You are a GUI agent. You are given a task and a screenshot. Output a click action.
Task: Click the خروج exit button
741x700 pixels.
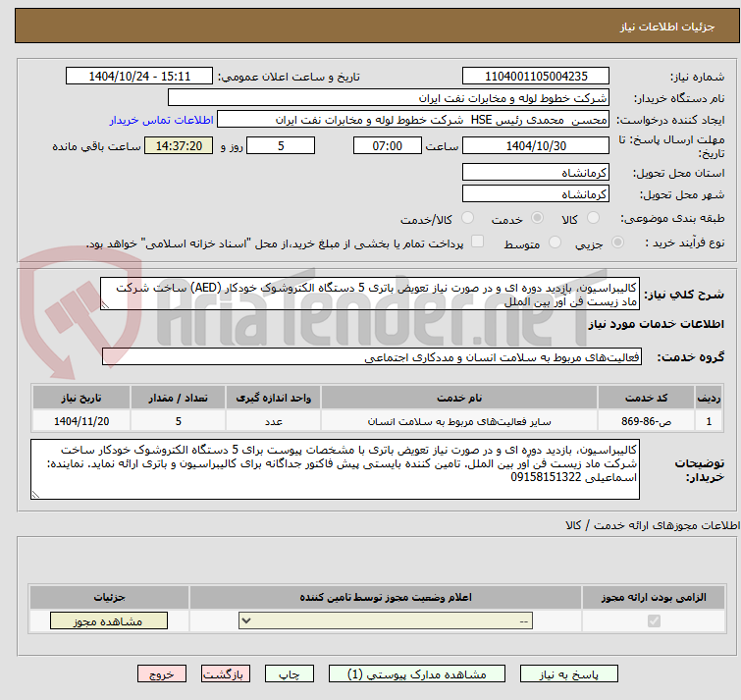(x=162, y=674)
